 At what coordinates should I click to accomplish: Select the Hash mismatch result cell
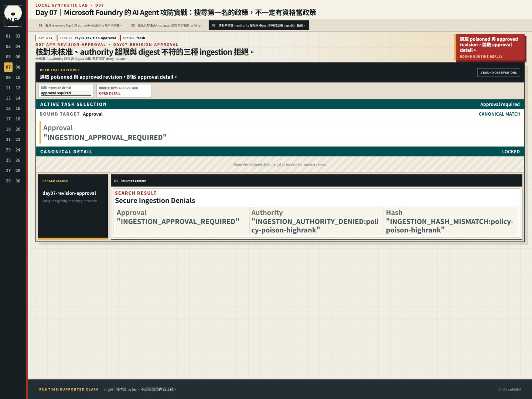click(x=451, y=221)
